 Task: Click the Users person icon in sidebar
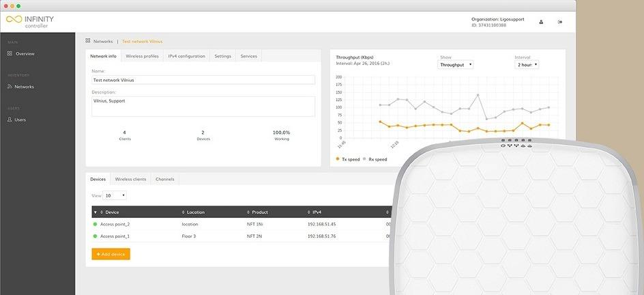click(10, 120)
